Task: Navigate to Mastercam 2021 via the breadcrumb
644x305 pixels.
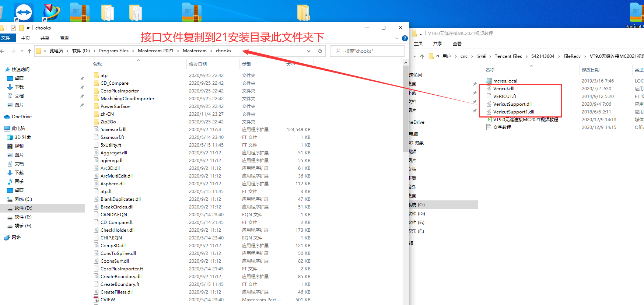Action: tap(155, 51)
